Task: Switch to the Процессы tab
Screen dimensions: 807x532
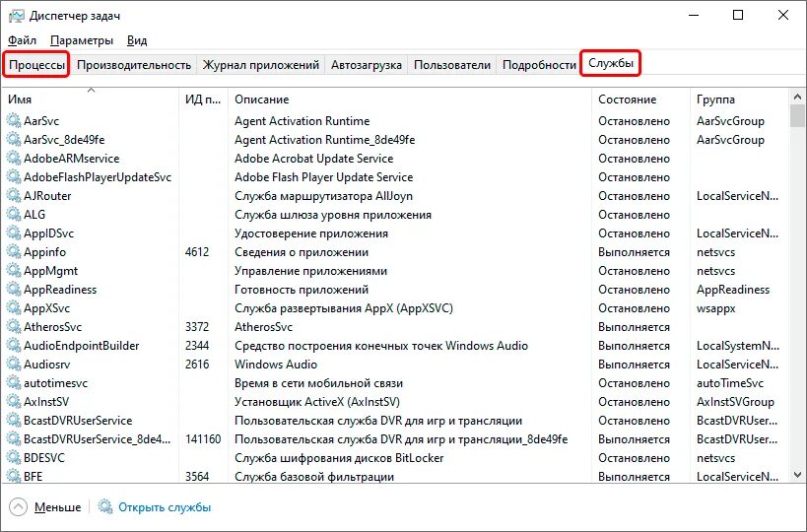Action: 37,65
